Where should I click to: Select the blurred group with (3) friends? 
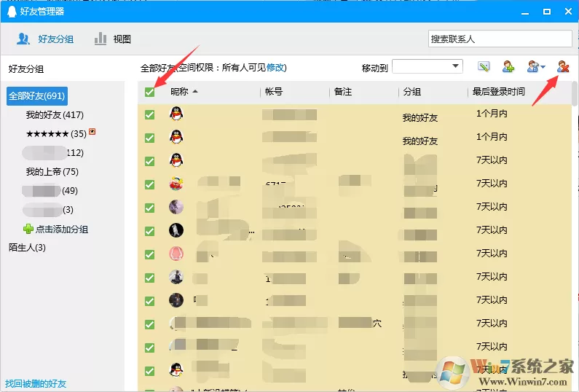tap(48, 210)
